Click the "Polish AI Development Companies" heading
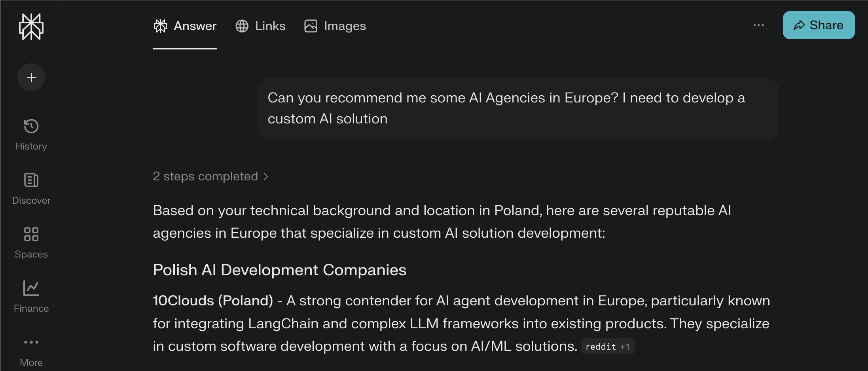This screenshot has height=371, width=868. [279, 270]
